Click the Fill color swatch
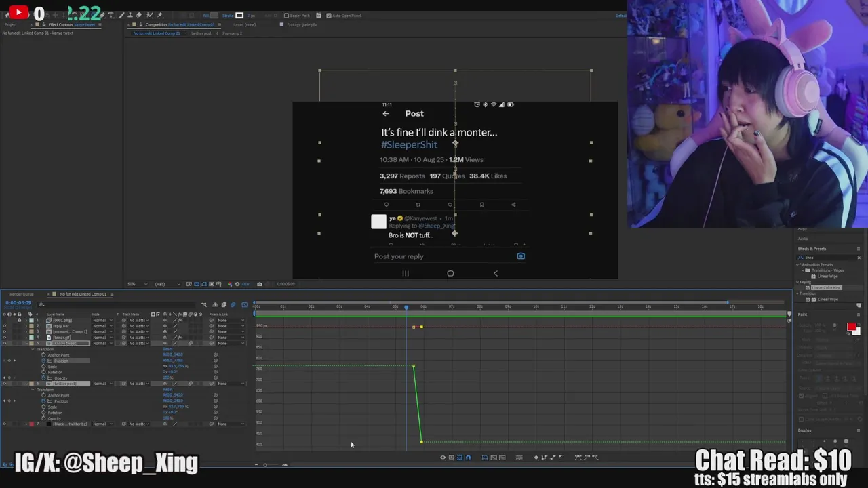Image resolution: width=868 pixels, height=488 pixels. point(214,16)
